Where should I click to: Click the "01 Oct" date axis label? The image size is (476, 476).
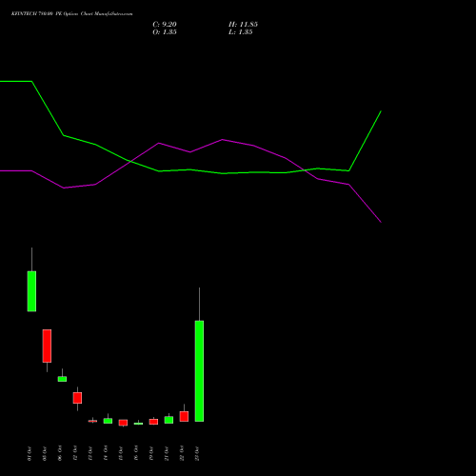30,453
